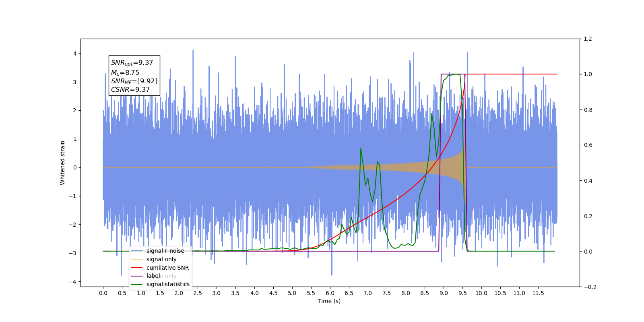
Task: Click the CSNR=9.37 annotation text
Action: (130, 90)
